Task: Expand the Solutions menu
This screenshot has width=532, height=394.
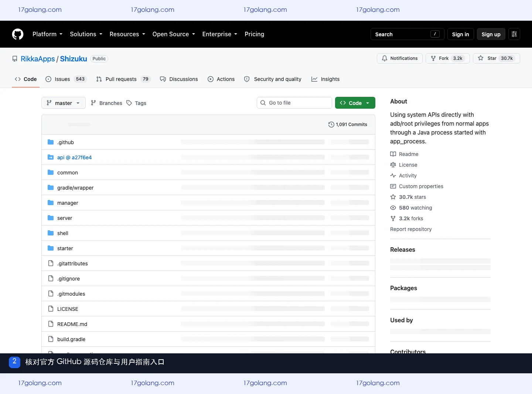Action: [86, 34]
